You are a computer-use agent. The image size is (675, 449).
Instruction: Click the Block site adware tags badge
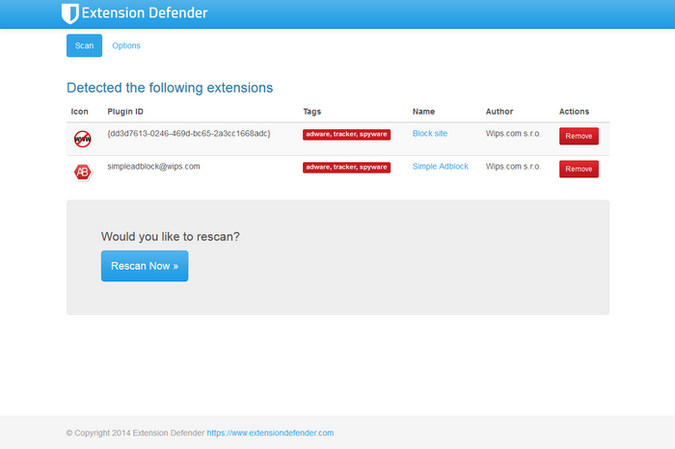tap(347, 134)
